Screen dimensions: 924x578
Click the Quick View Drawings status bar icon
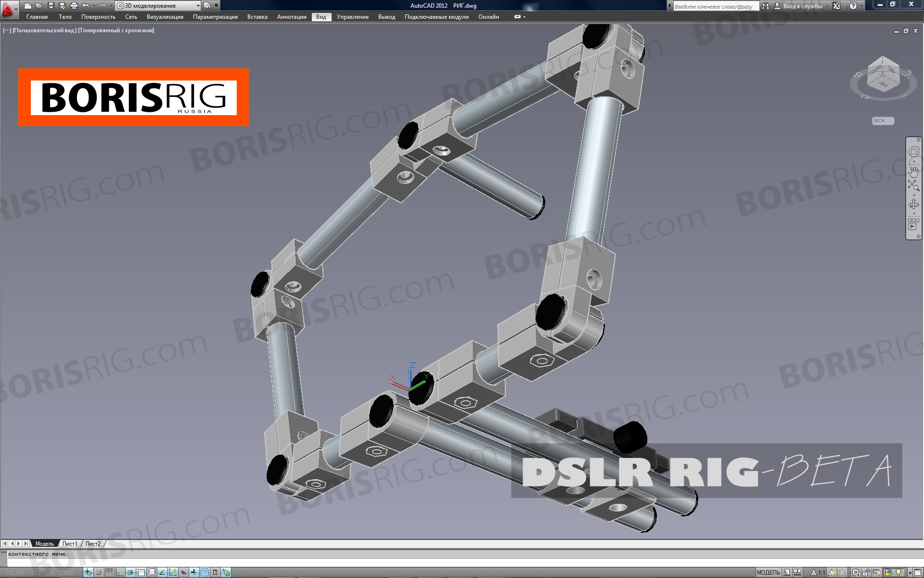click(x=797, y=572)
